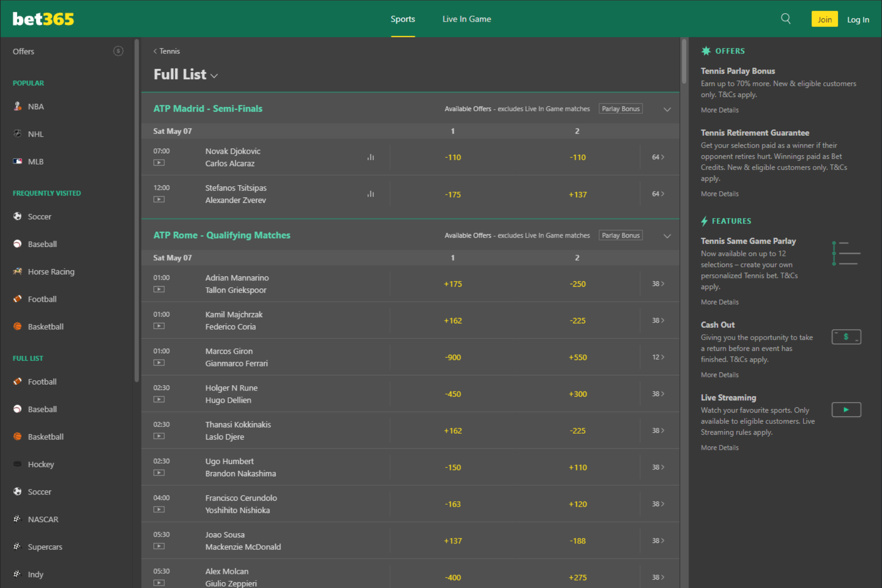This screenshot has width=882, height=588.
Task: Expand 38 markets for Humbert vs Nakashima
Action: (658, 467)
